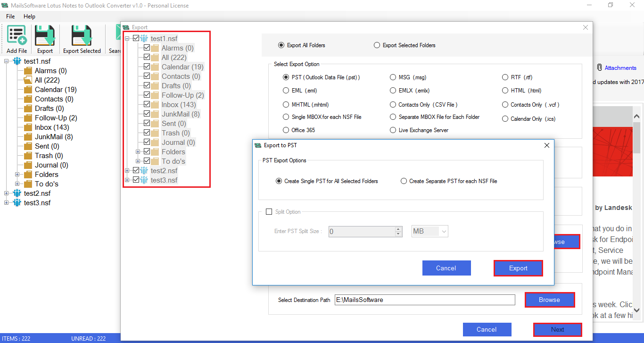Image resolution: width=644 pixels, height=343 pixels.
Task: Choose Calendar Only (.ics) export option
Action: (x=505, y=119)
